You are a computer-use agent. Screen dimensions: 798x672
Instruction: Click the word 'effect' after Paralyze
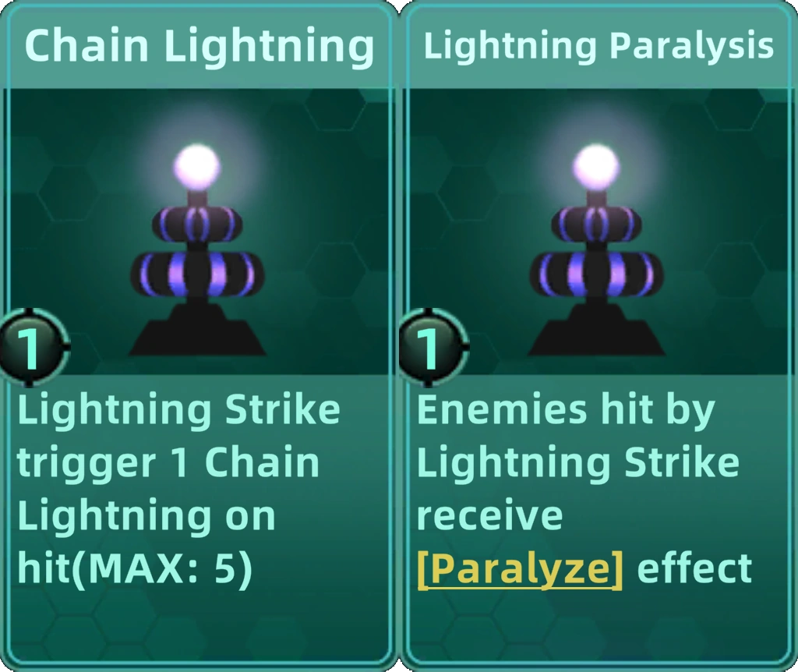(694, 568)
